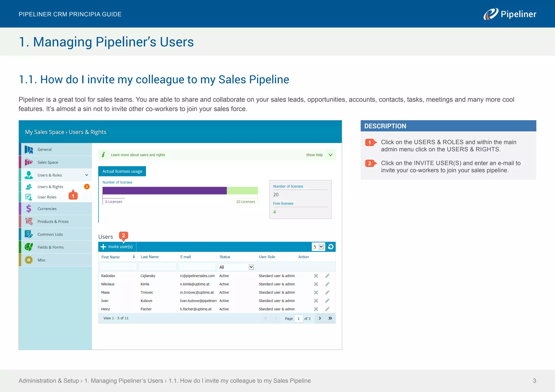Screen dimensions: 555x392
Task: Delete user Heinz Fischer
Action: tap(316, 309)
